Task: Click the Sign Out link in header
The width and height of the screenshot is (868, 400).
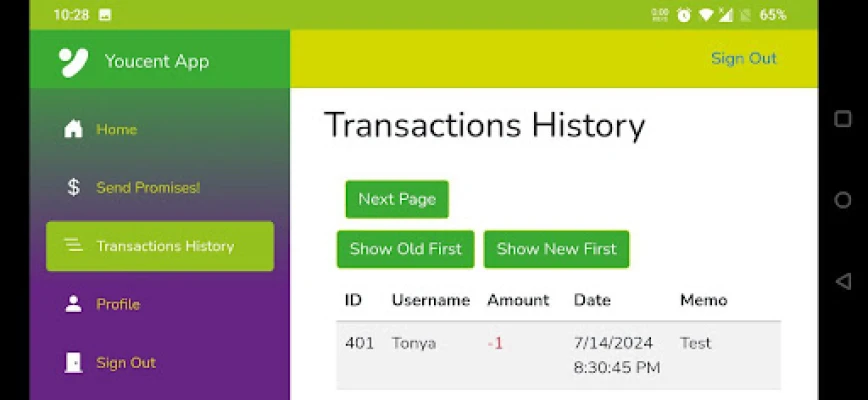Action: 743,58
